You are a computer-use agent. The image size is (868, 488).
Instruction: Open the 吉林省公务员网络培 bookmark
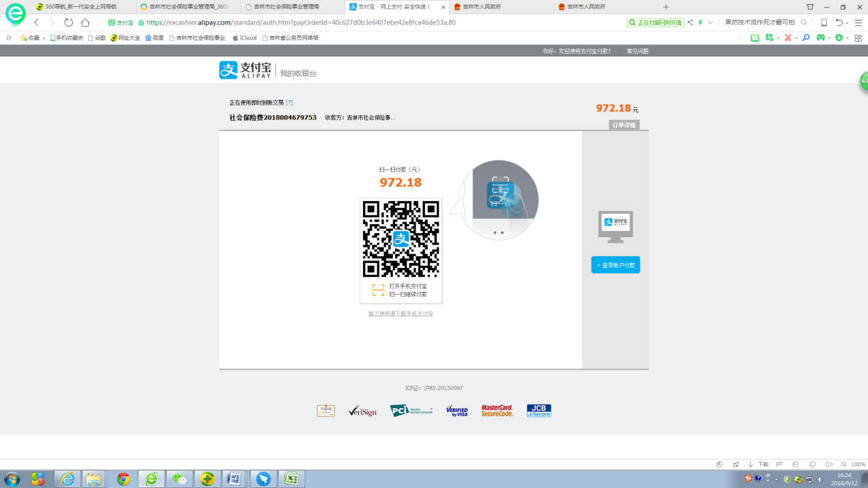click(x=290, y=38)
